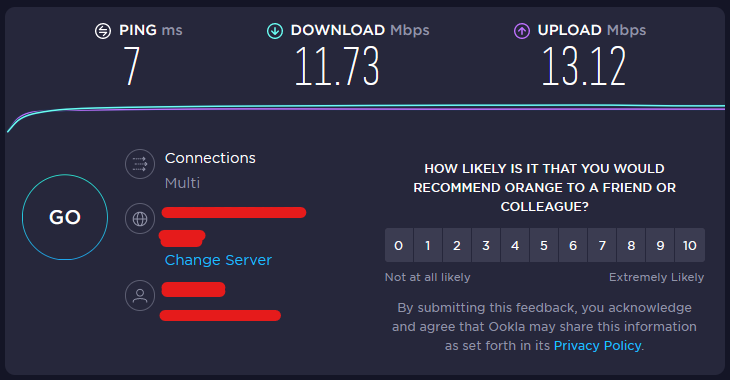The width and height of the screenshot is (730, 380).
Task: Choose rating 7 on the survey scale
Action: point(602,245)
